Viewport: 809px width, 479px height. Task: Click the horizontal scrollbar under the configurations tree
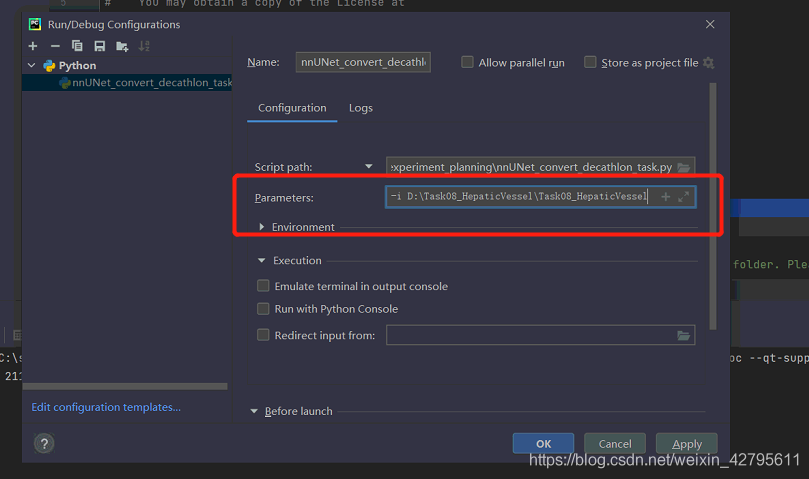[125, 386]
